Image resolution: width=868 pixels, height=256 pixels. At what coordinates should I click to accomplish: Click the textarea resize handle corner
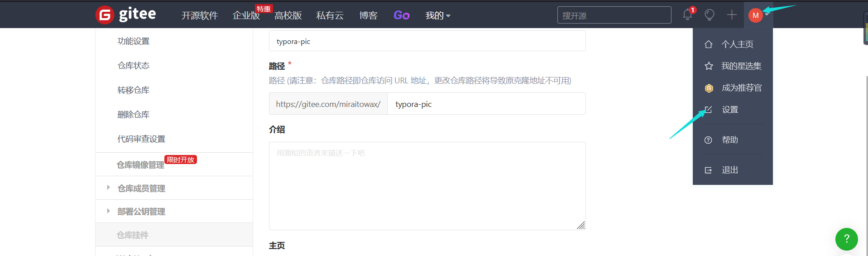pyautogui.click(x=581, y=225)
